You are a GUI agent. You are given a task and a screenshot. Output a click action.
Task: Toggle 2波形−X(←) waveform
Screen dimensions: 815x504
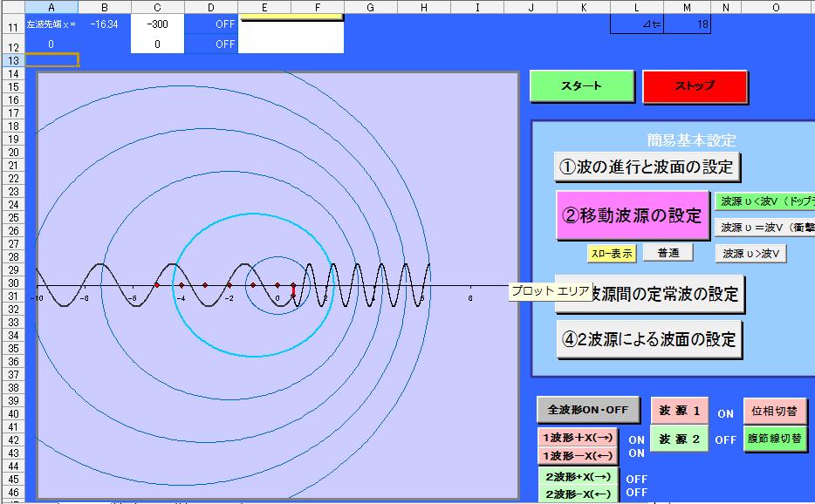point(578,494)
